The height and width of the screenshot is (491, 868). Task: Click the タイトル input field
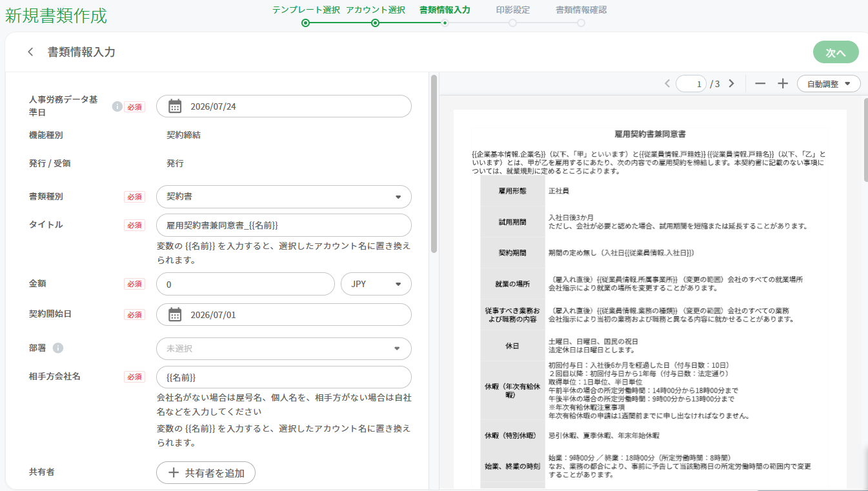coord(284,225)
